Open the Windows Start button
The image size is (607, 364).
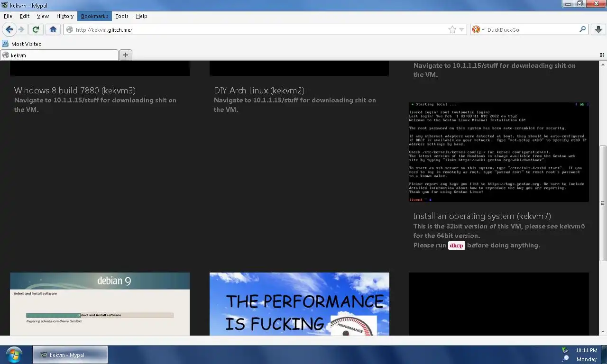click(14, 355)
